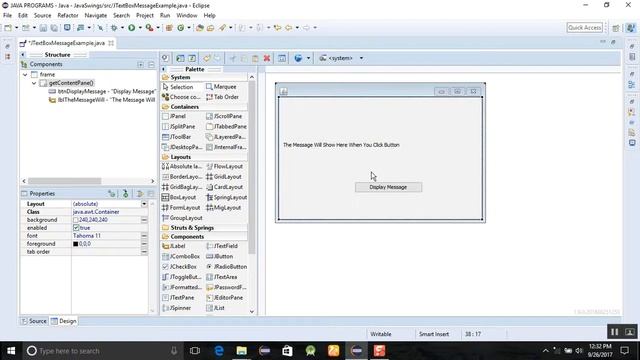Open the system look-and-feel dropdown
640x360 pixels.
click(x=361, y=58)
